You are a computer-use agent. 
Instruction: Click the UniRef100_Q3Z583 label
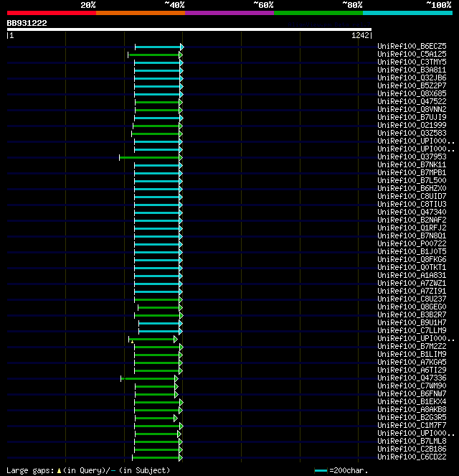pos(412,133)
